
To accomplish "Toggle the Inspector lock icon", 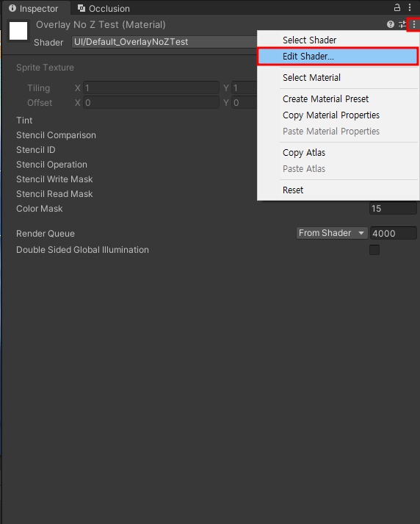I will click(x=397, y=7).
